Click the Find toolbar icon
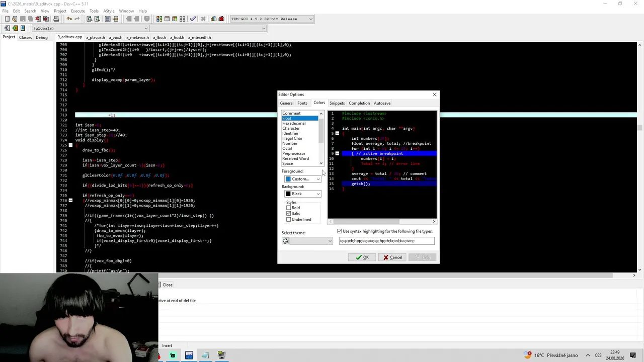 90,19
